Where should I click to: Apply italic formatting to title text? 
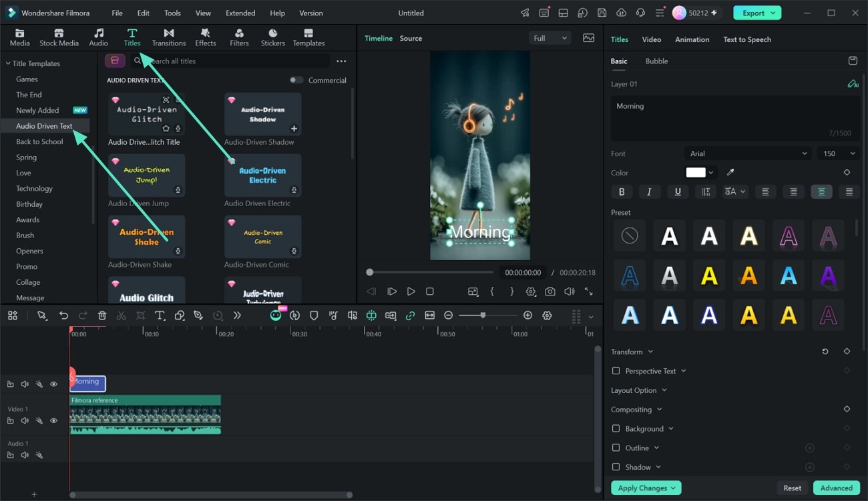pyautogui.click(x=649, y=191)
